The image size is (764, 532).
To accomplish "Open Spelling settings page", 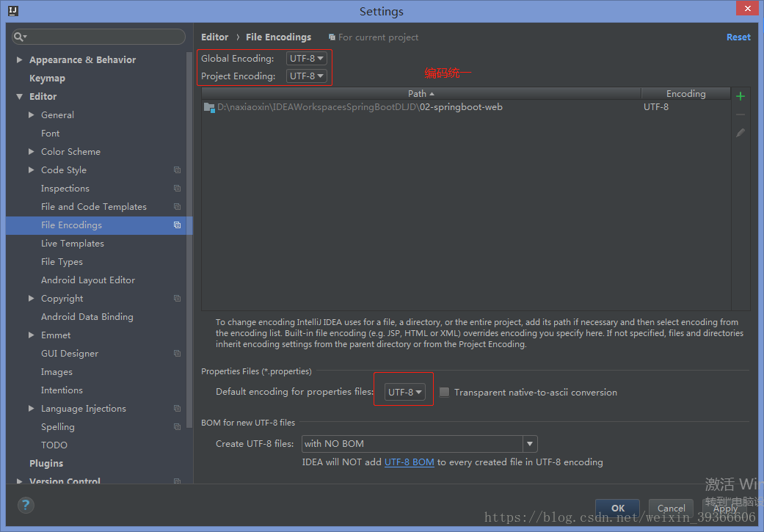I will click(58, 427).
